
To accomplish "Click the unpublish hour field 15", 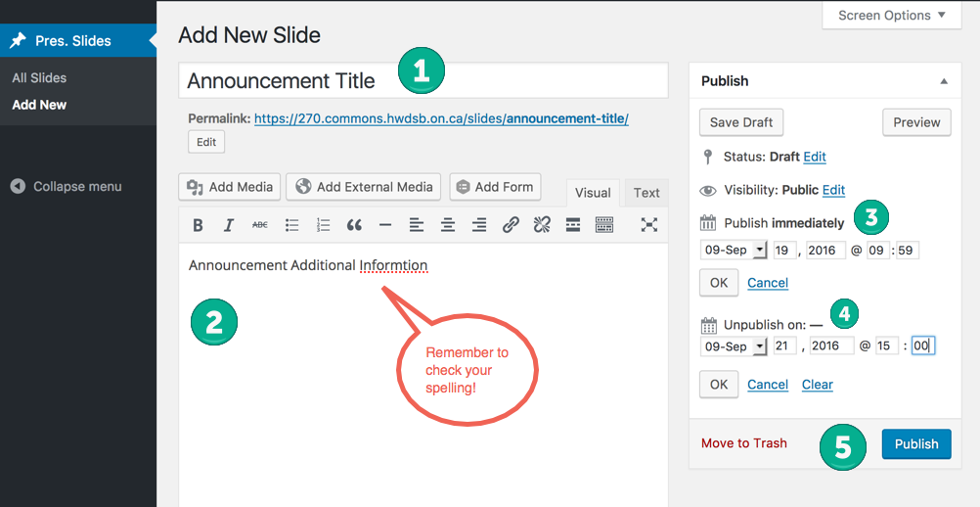I will (x=887, y=346).
